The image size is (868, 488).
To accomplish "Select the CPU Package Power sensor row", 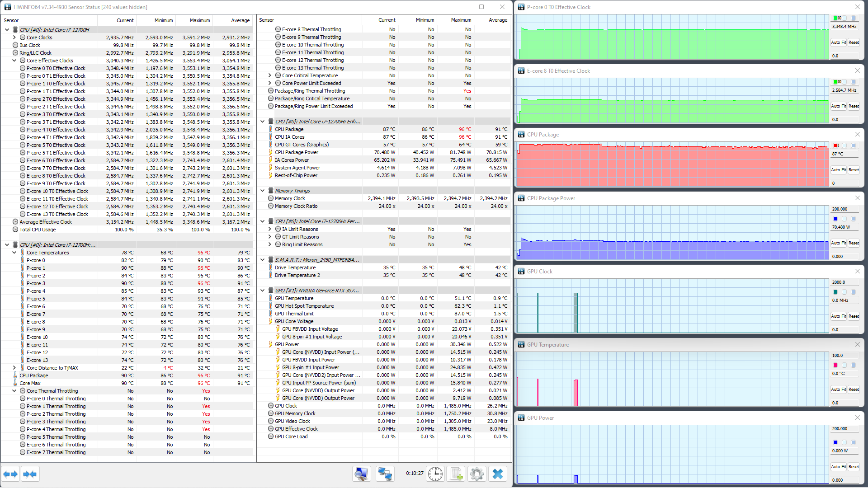I will click(297, 152).
